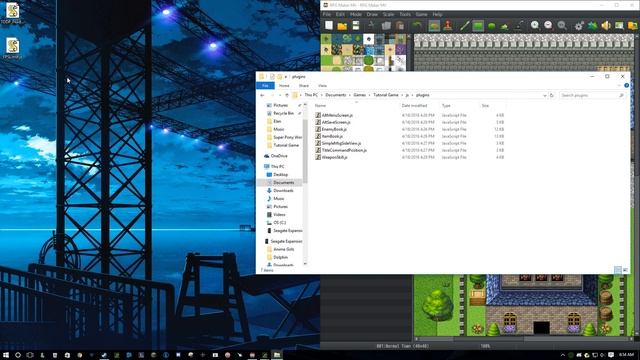Image resolution: width=640 pixels, height=360 pixels.
Task: Click New Project icon in RPG Maker toolbar
Action: 329,25
